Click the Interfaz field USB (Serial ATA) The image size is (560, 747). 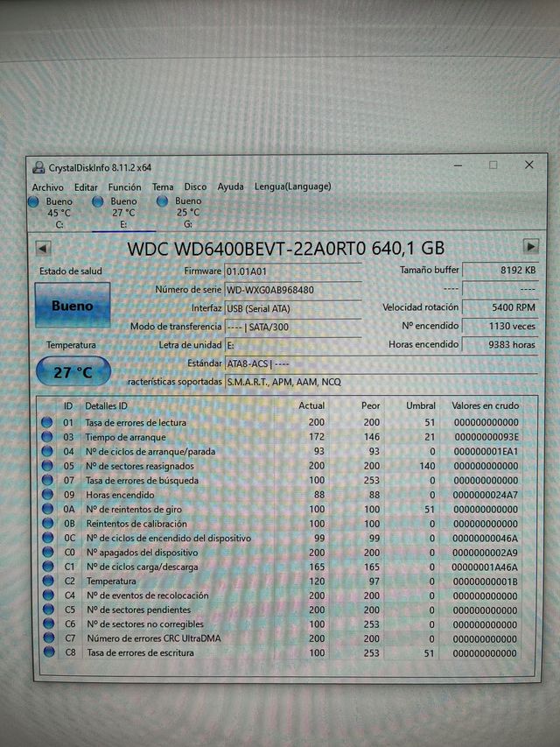[293, 308]
